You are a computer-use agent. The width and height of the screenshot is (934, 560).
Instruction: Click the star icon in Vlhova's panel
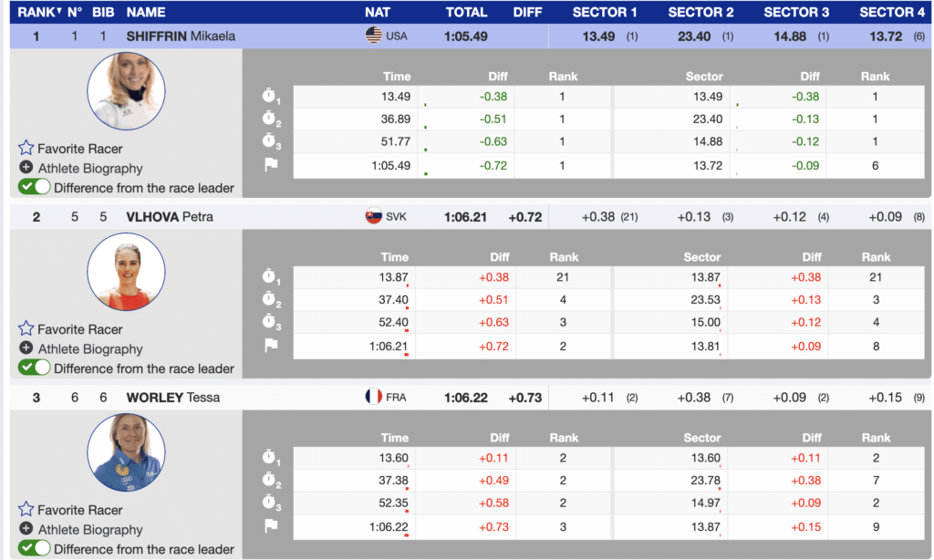(26, 328)
